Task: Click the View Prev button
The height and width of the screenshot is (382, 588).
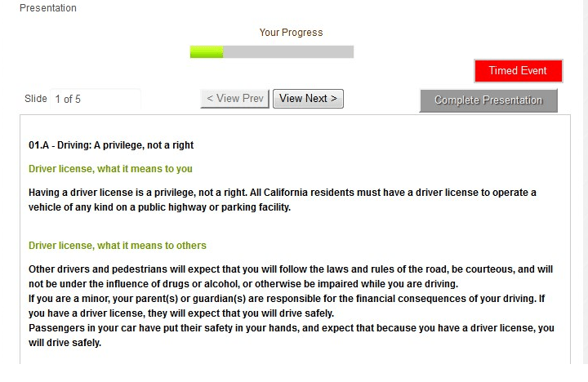Action: (x=234, y=99)
